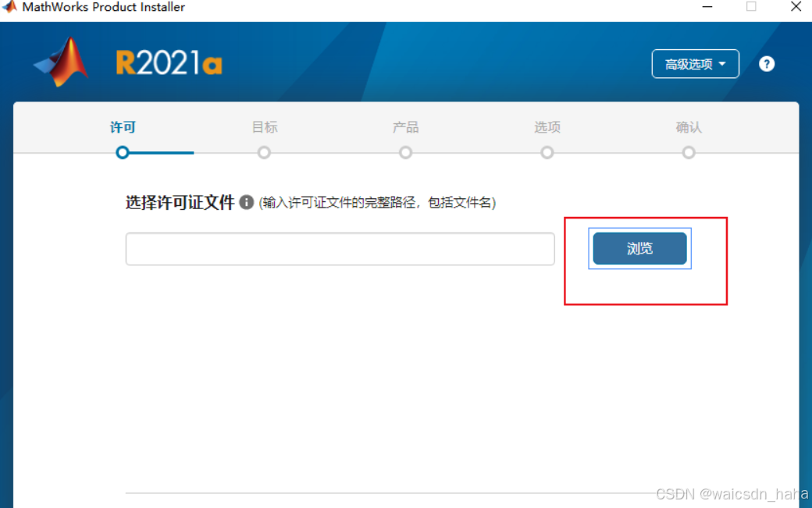This screenshot has height=508, width=812.
Task: Switch to the 产品 step label
Action: [x=405, y=127]
